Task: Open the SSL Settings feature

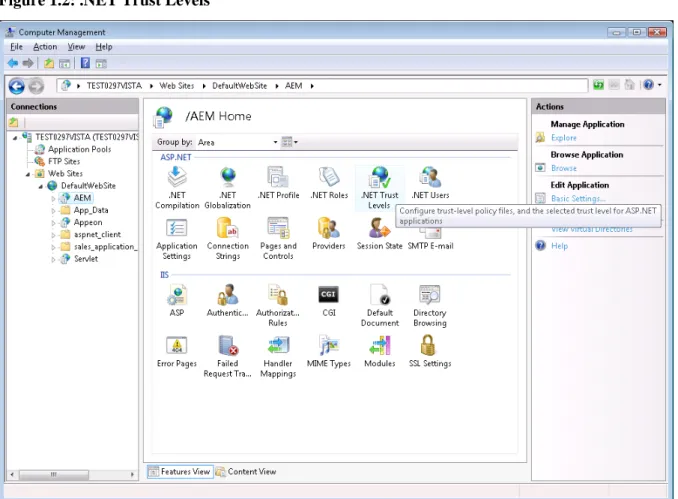Action: 430,352
